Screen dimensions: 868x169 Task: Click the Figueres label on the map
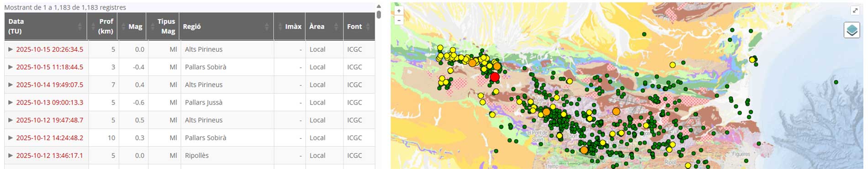click(741, 154)
